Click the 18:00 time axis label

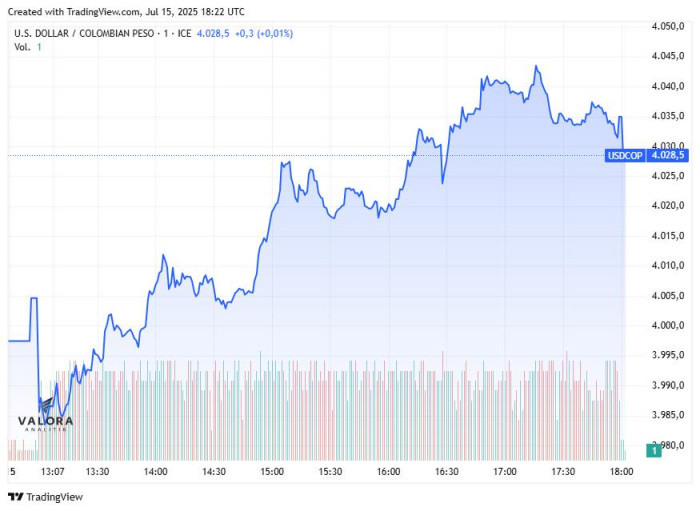click(x=621, y=471)
